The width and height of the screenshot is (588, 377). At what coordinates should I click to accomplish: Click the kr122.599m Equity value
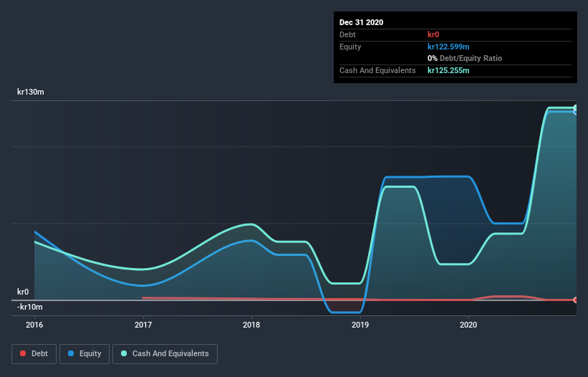pos(448,47)
